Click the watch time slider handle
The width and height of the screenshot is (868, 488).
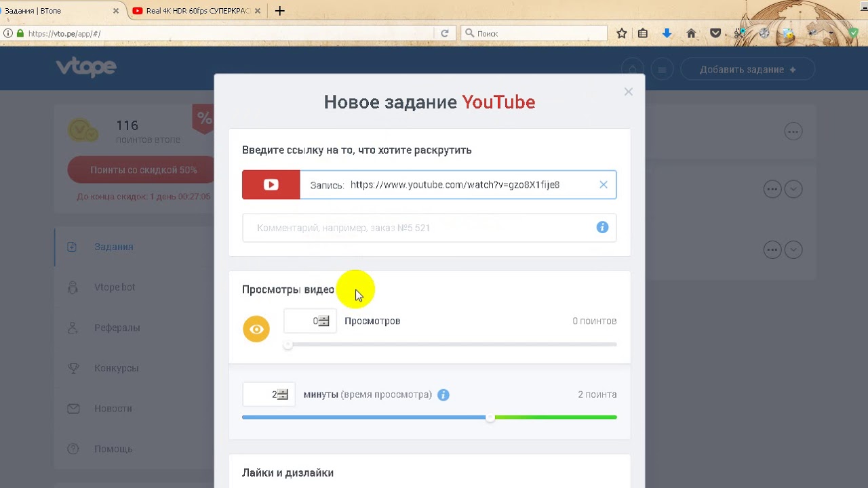point(490,418)
